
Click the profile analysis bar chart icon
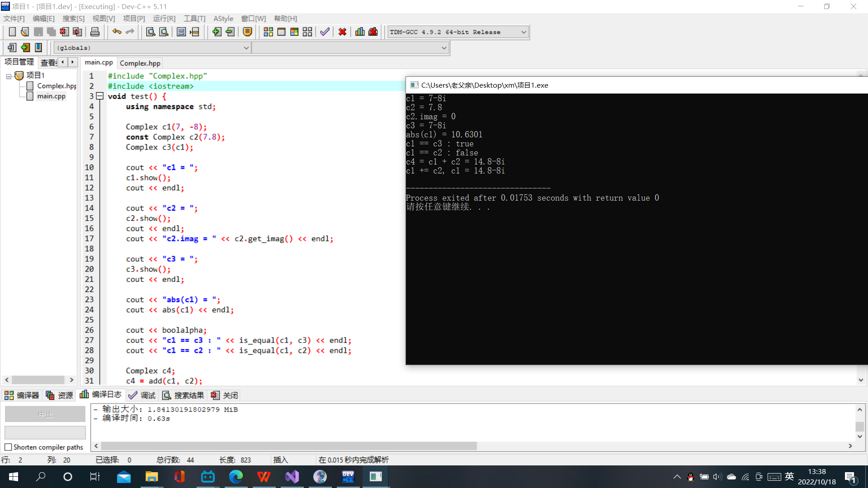[360, 32]
